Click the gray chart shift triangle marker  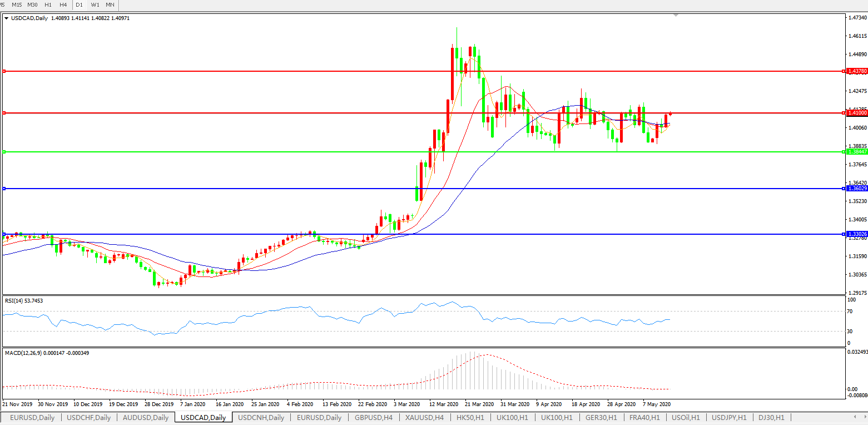coord(676,16)
